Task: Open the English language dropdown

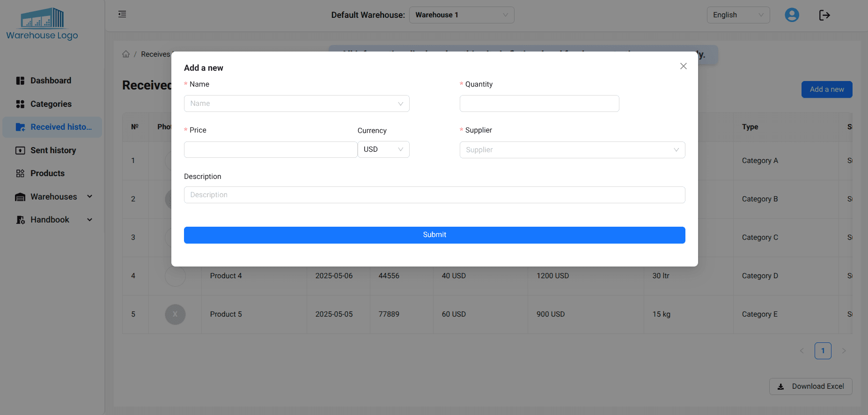Action: point(738,15)
